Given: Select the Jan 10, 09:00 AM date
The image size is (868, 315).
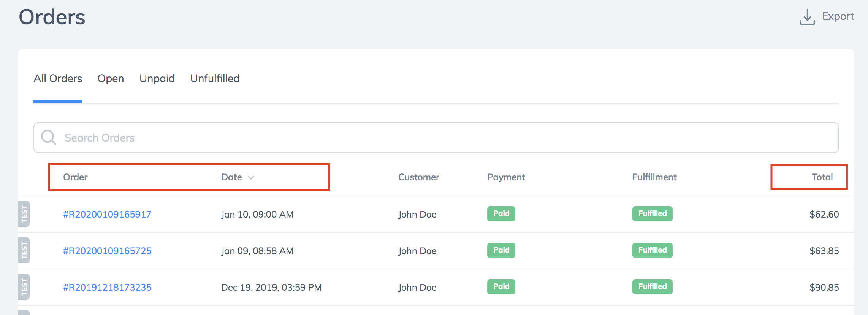Looking at the screenshot, I should [257, 214].
